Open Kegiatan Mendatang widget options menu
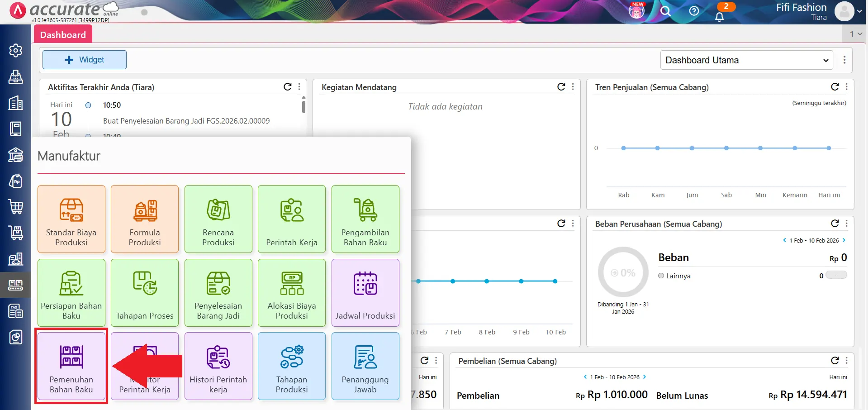This screenshot has height=410, width=868. pyautogui.click(x=573, y=87)
